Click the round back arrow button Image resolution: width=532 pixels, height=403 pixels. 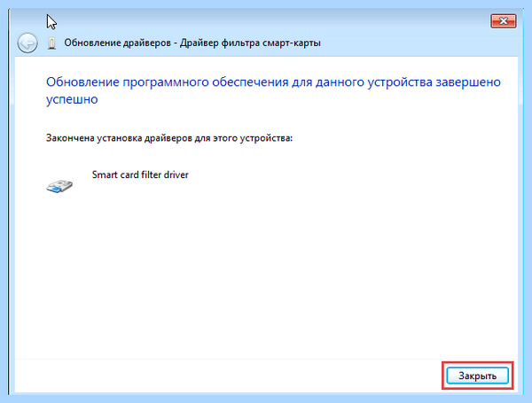click(27, 43)
